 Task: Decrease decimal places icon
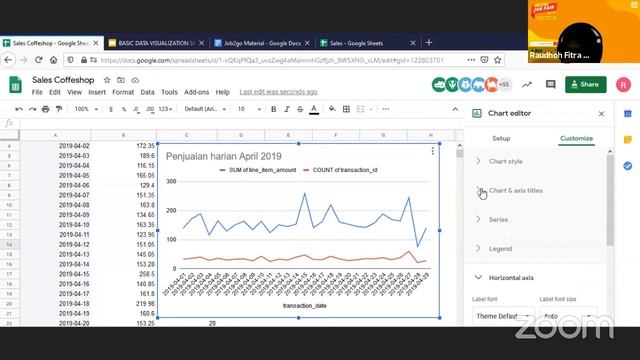[136, 109]
